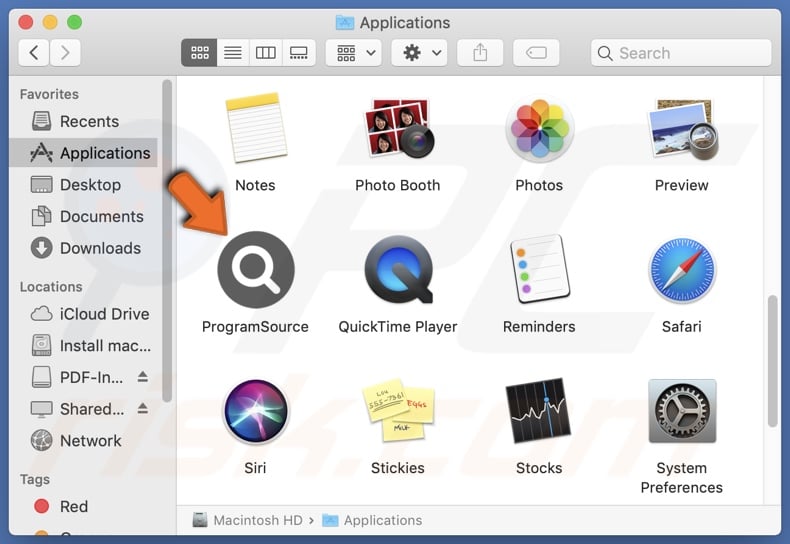Open the Preview app icon
Viewport: 790px width, 544px height.
[x=682, y=128]
